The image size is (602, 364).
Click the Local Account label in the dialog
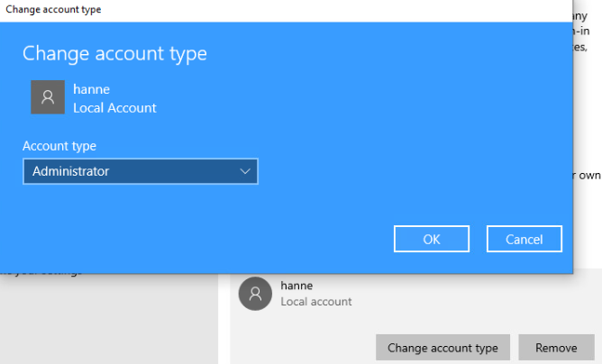click(x=114, y=108)
